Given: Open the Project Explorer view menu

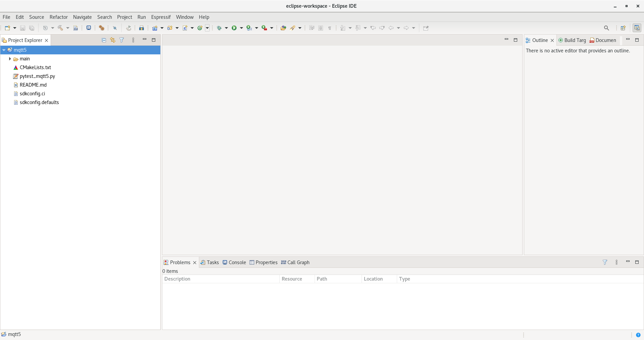Looking at the screenshot, I should coord(133,40).
